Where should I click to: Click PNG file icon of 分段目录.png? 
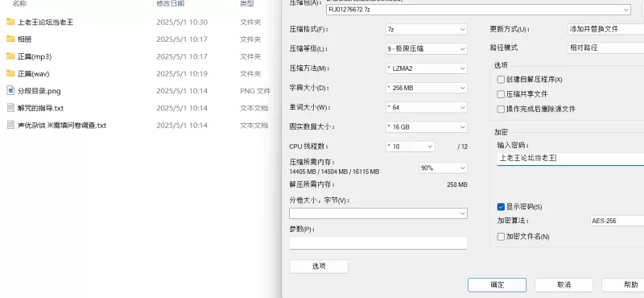[10, 91]
